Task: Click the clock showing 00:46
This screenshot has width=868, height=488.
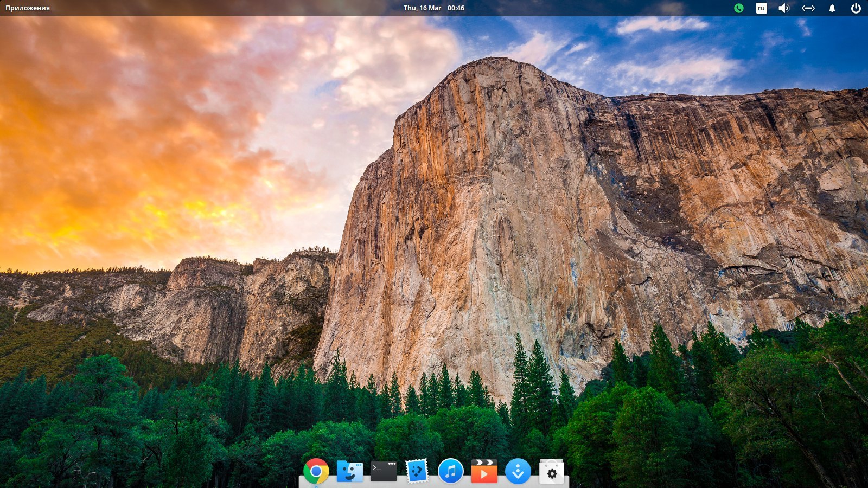Action: (456, 8)
